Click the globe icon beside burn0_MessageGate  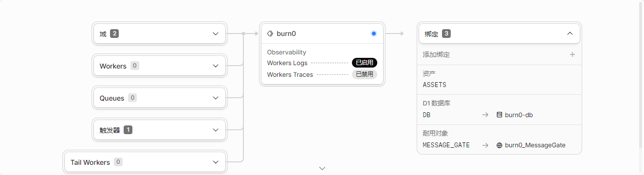click(499, 145)
